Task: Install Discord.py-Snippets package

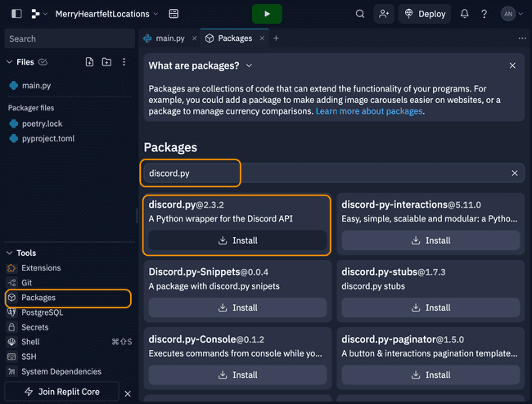Action: click(x=237, y=307)
